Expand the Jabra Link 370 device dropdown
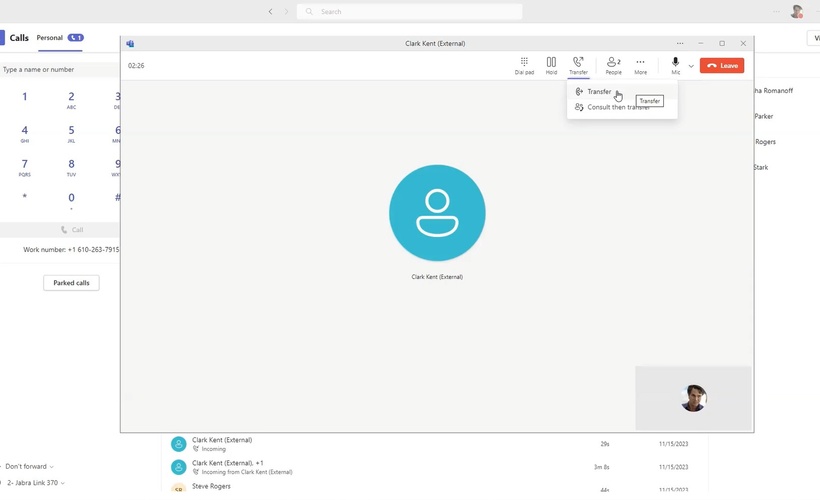820x500 pixels. click(36, 483)
